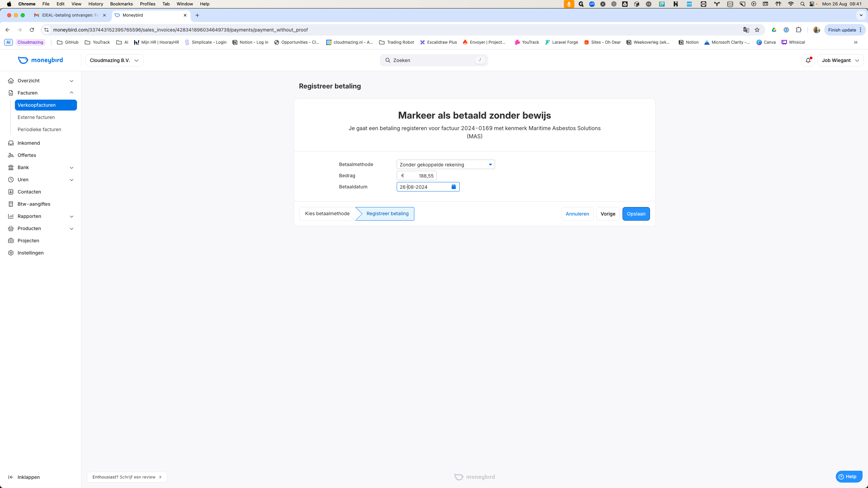Click the Offertes signature icon

pyautogui.click(x=11, y=155)
